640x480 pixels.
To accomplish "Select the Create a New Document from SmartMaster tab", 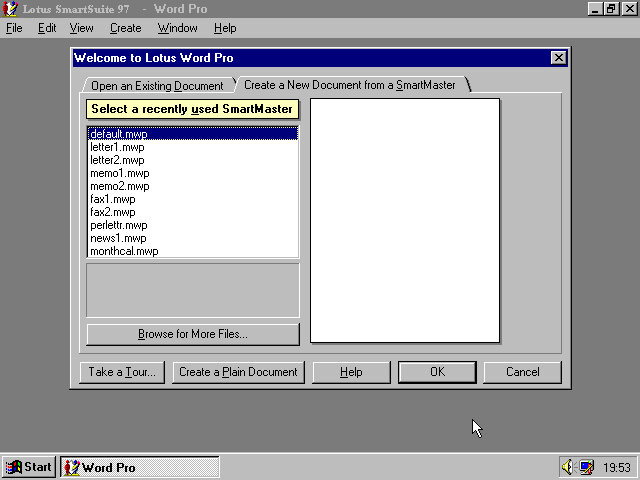I will 349,85.
